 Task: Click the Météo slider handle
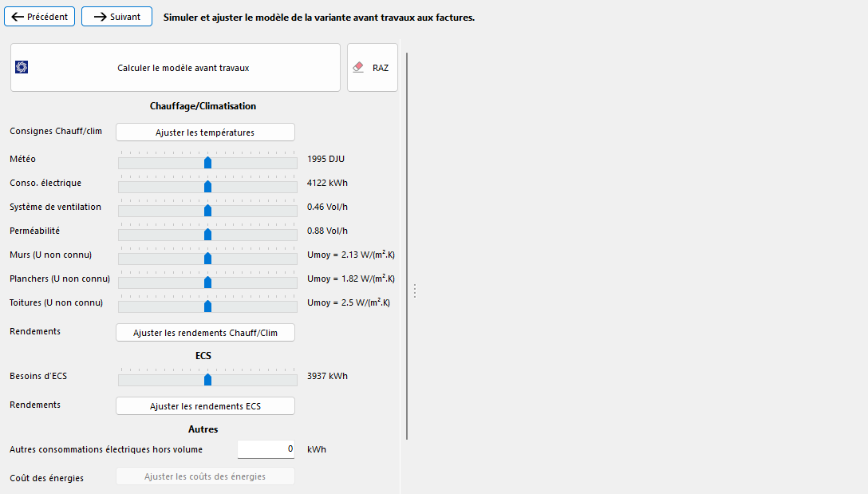coord(207,163)
